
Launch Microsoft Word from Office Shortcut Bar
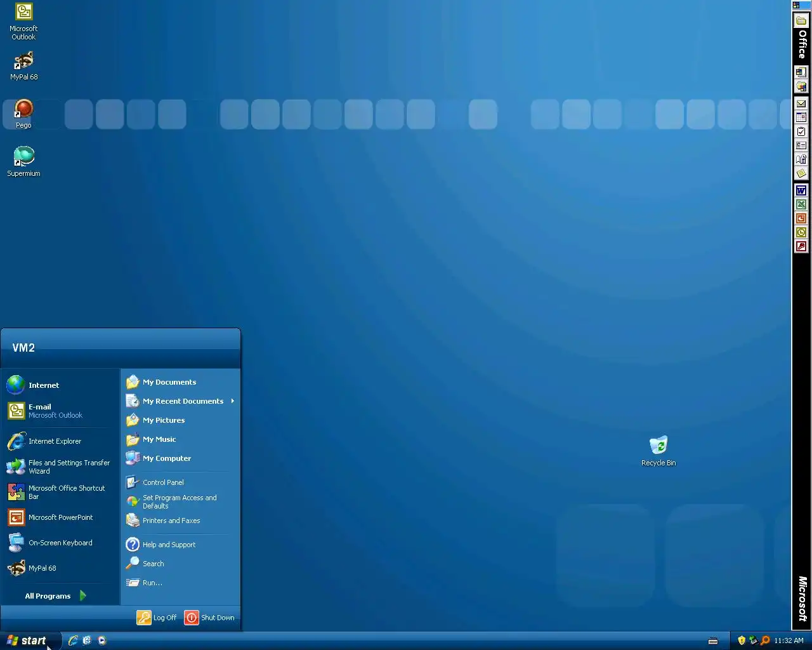click(x=801, y=190)
